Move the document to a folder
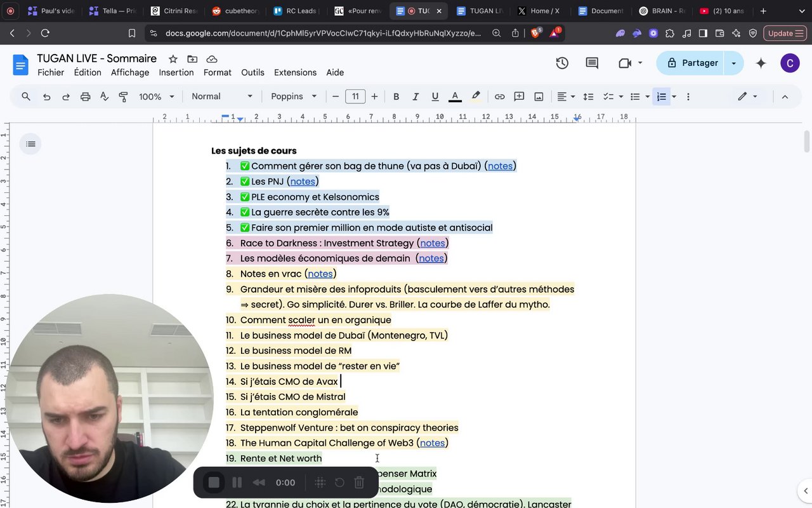This screenshot has height=508, width=812. pos(192,59)
